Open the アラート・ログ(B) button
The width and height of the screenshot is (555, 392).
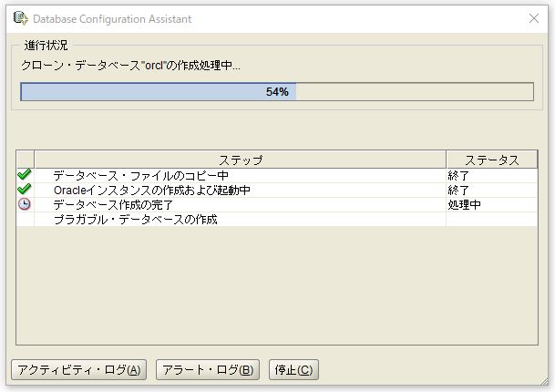pyautogui.click(x=208, y=370)
